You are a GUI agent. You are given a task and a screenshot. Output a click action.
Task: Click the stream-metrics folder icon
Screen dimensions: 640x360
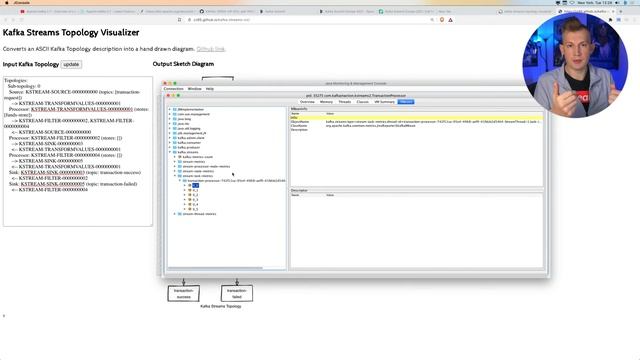tap(180, 162)
